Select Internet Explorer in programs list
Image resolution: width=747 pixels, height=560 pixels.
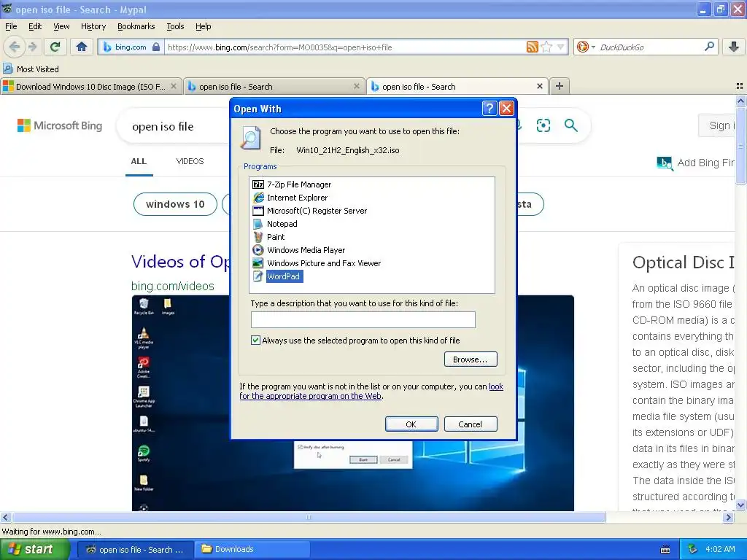[290, 197]
